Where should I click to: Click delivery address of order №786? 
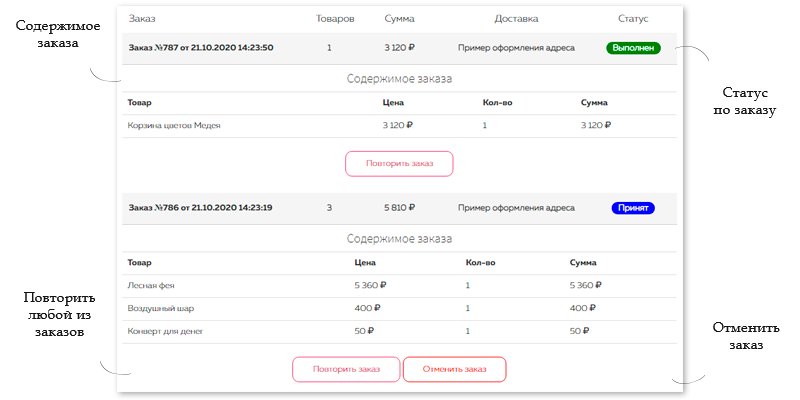pyautogui.click(x=516, y=208)
